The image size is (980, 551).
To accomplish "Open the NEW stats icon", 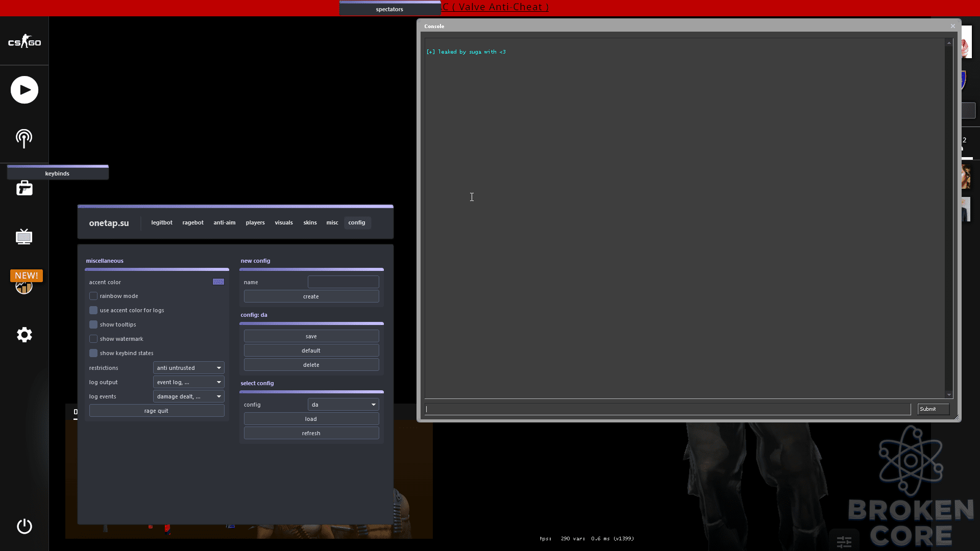I will tap(26, 282).
